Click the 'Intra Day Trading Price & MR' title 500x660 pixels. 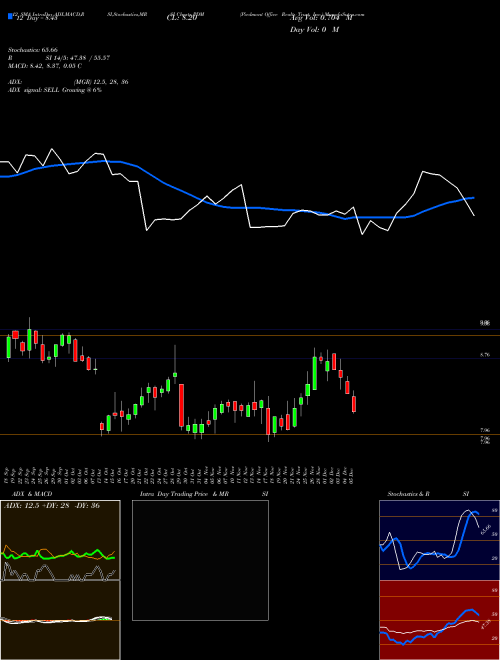(184, 494)
